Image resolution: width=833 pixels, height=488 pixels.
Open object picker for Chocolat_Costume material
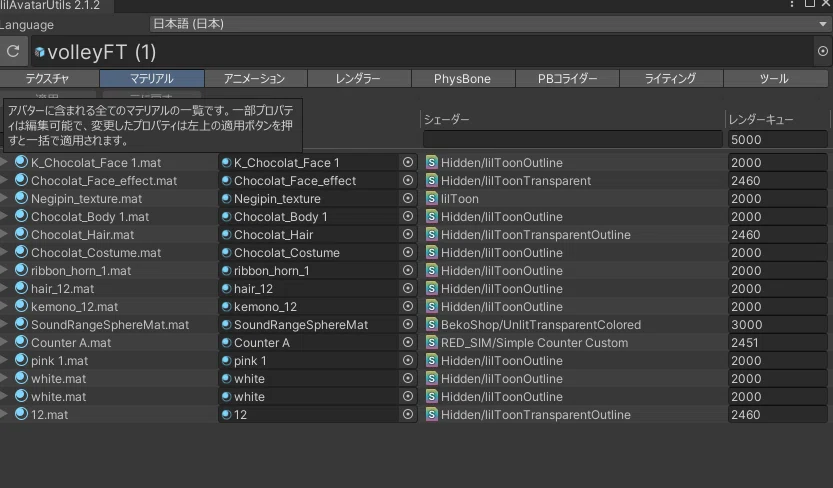click(x=407, y=253)
